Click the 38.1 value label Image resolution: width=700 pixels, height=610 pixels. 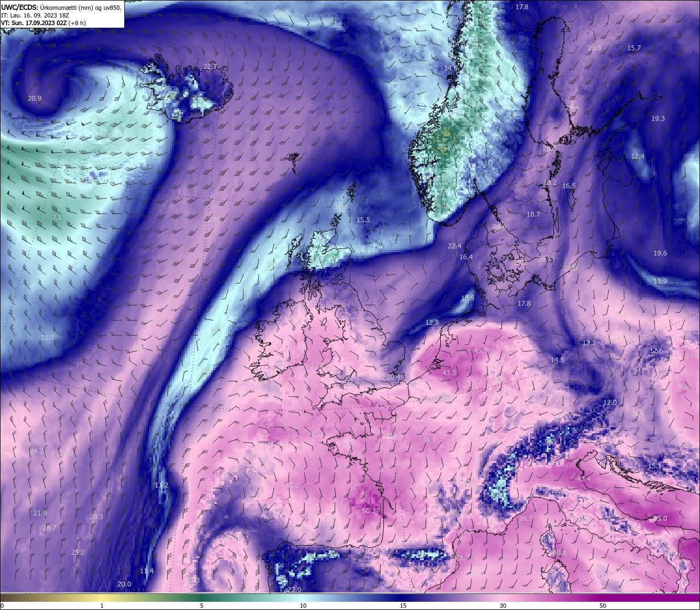coord(429,440)
